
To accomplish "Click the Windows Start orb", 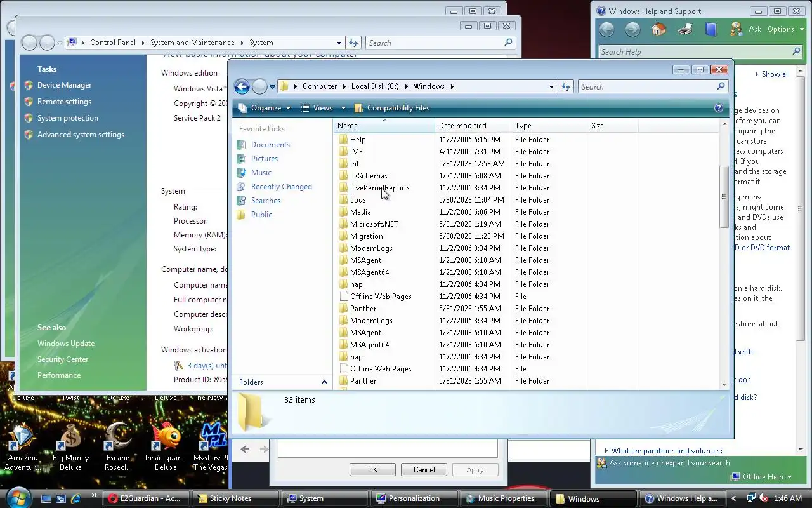I will pos(17,497).
